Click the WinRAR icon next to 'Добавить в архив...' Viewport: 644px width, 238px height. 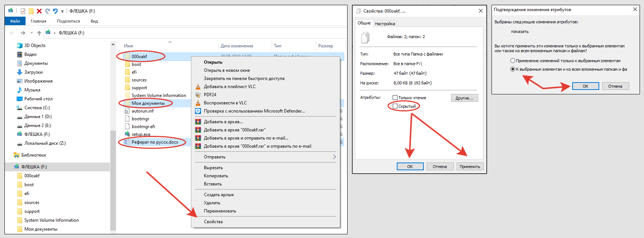[198, 122]
